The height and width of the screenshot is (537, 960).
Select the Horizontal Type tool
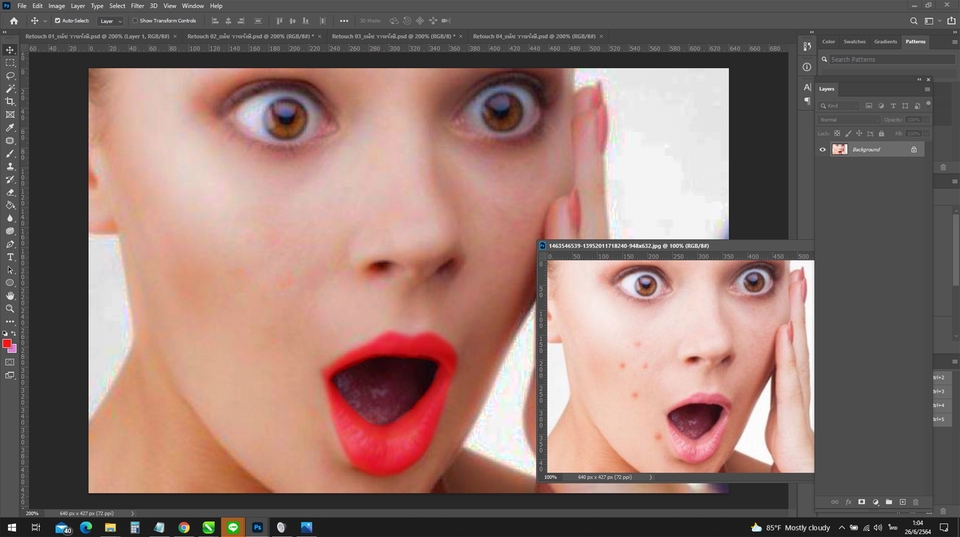[x=10, y=257]
